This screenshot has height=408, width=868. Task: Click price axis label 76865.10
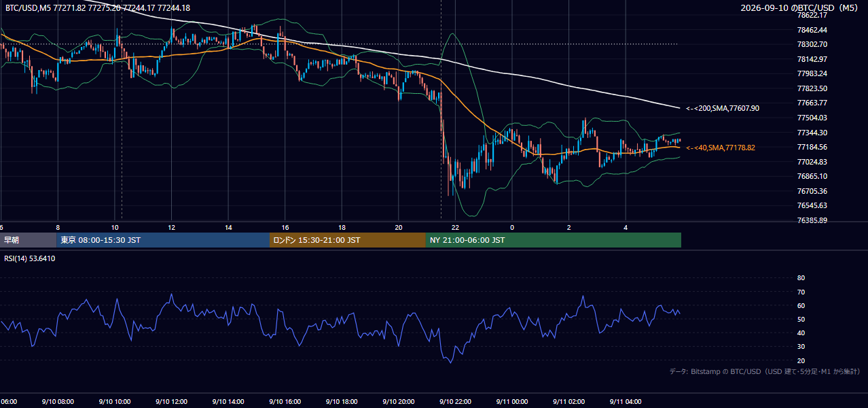coord(812,176)
